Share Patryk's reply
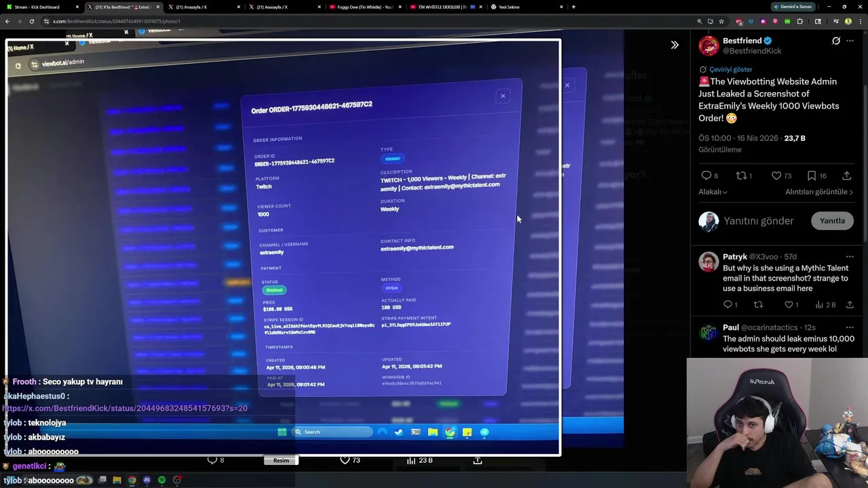Screen dimensions: 868x488 (x=850, y=305)
